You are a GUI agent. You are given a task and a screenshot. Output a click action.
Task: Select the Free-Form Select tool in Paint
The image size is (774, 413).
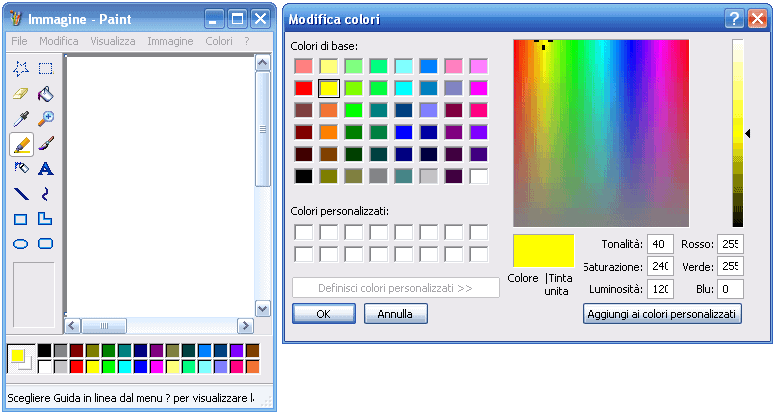pyautogui.click(x=21, y=69)
